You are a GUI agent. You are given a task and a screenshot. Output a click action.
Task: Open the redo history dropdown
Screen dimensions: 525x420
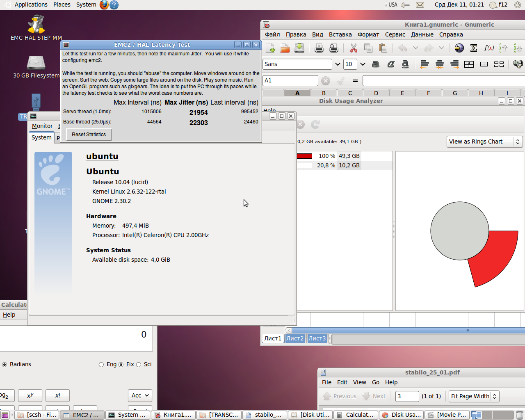coord(441,48)
